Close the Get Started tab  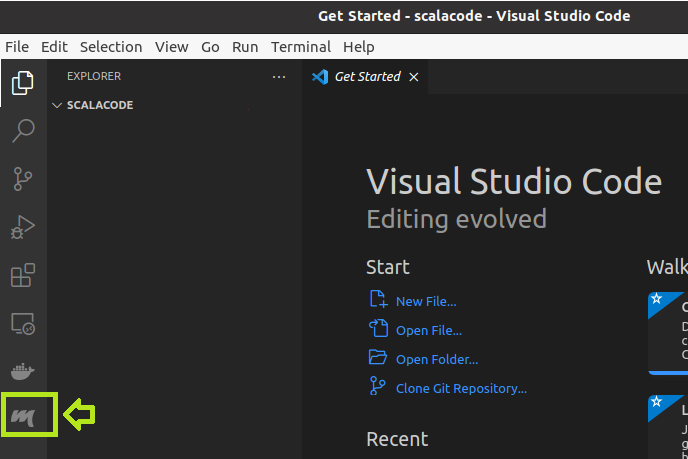(414, 77)
